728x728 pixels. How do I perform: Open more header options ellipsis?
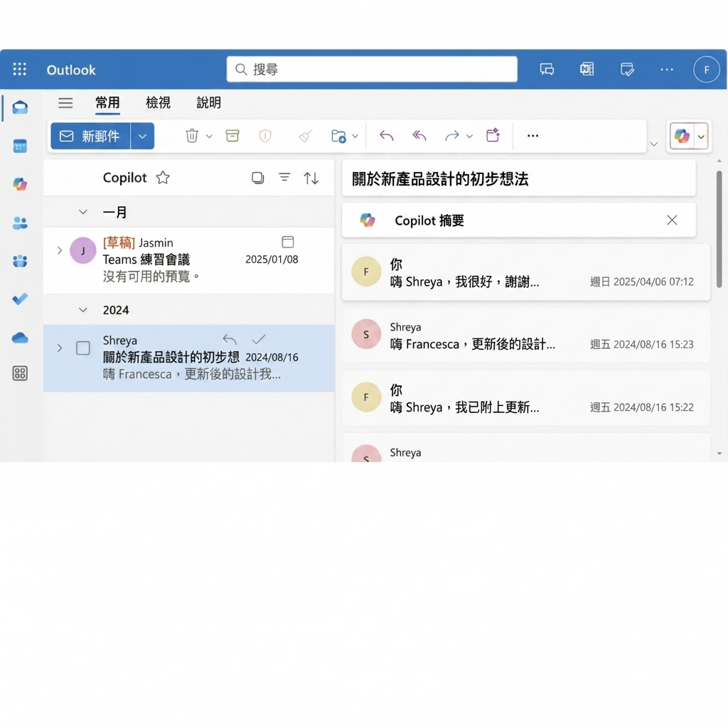pos(667,70)
